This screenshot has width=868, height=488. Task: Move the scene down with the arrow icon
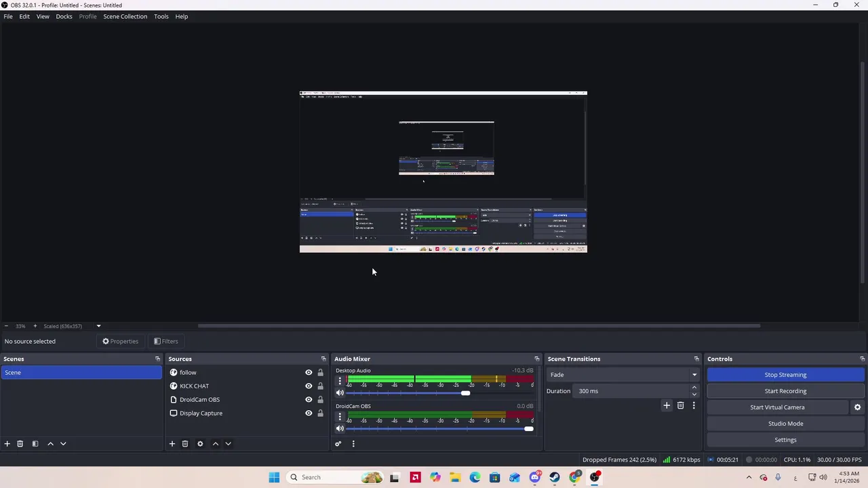click(x=63, y=444)
